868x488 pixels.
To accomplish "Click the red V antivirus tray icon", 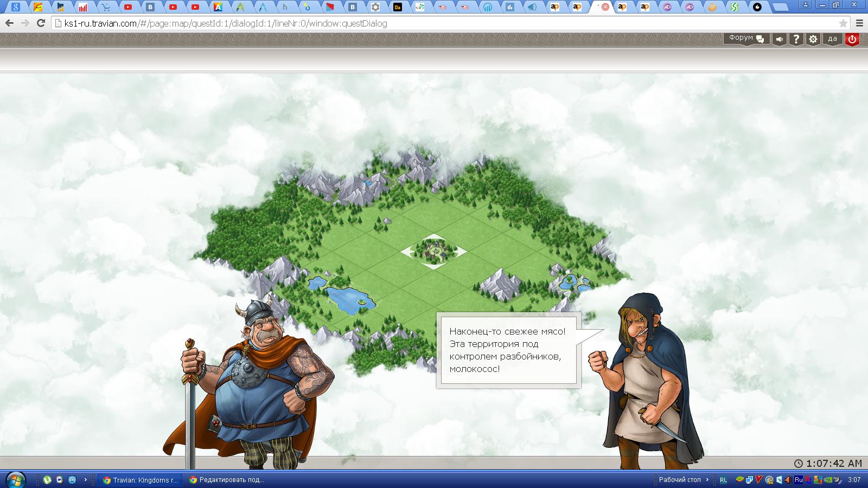I will pyautogui.click(x=759, y=480).
